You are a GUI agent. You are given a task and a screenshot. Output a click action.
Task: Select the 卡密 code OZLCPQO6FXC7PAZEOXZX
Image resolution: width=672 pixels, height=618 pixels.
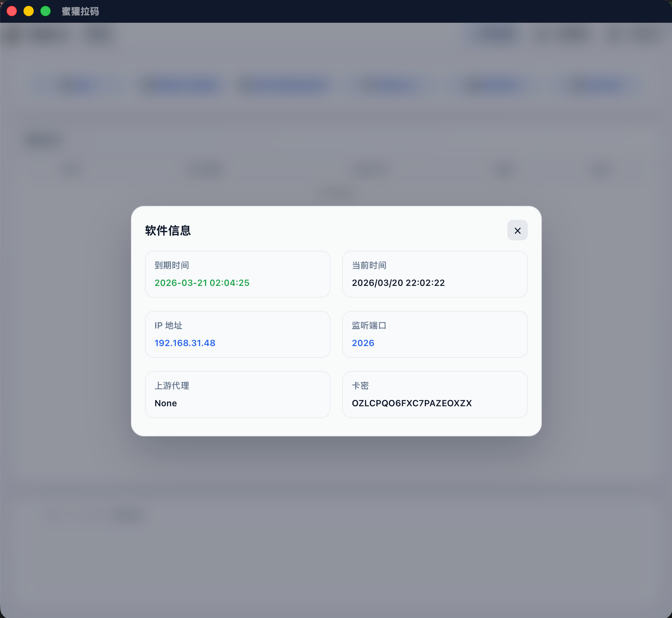(412, 403)
